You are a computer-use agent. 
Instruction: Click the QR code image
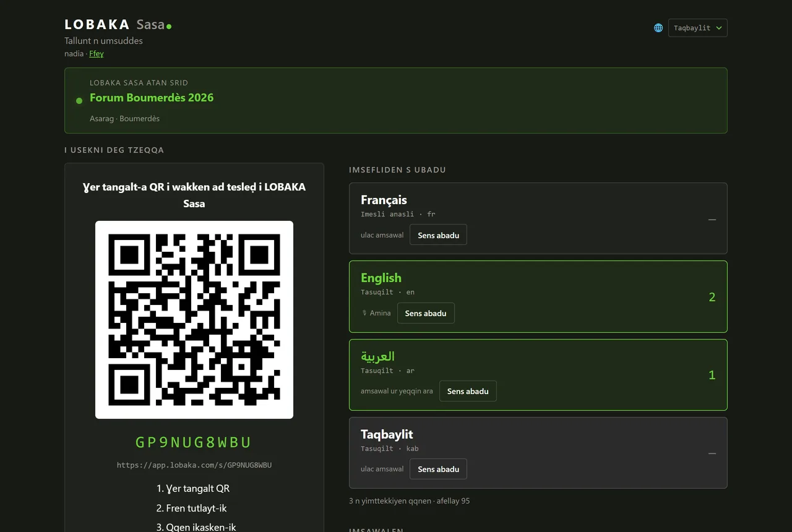click(x=194, y=320)
